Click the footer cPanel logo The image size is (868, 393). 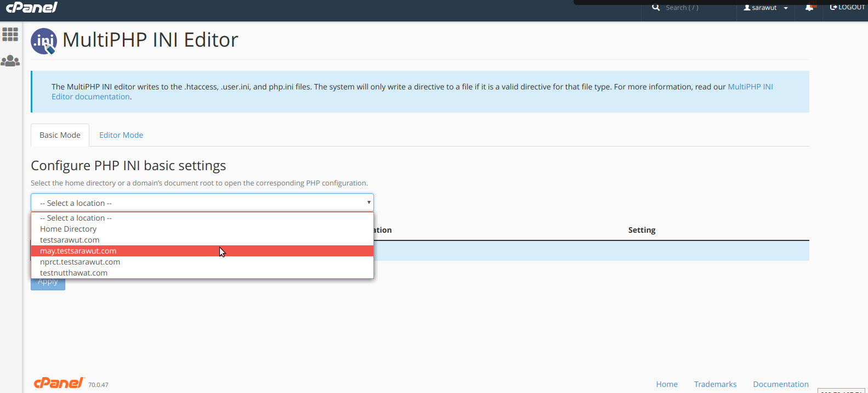tap(59, 383)
